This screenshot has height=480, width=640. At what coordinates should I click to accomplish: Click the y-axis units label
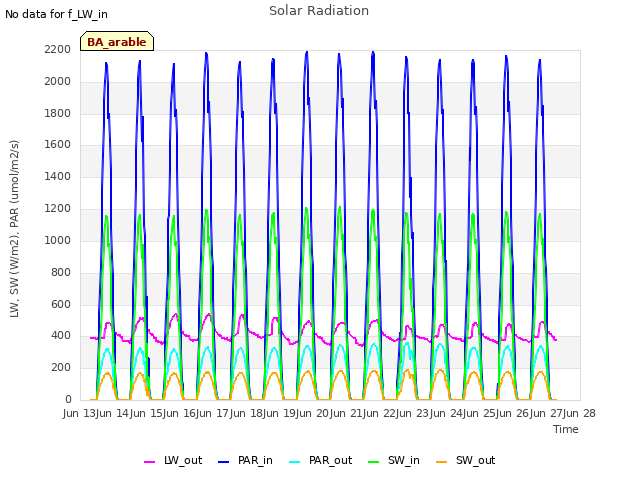[x=15, y=229]
